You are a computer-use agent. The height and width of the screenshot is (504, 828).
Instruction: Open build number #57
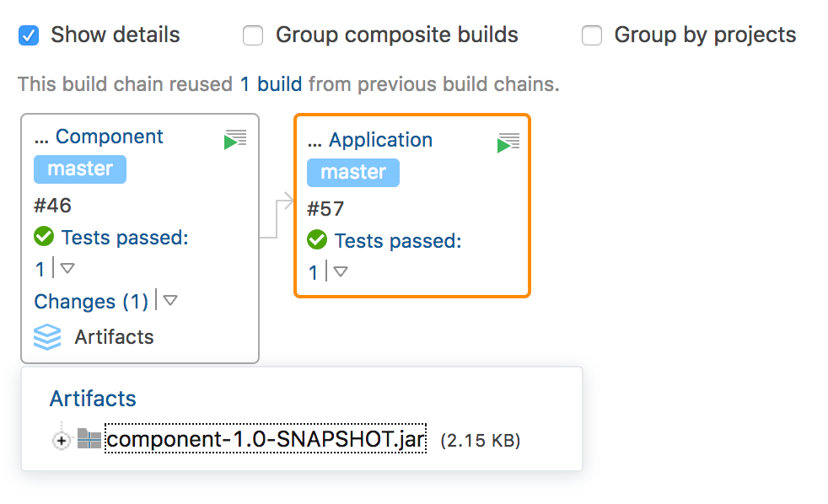pos(325,208)
